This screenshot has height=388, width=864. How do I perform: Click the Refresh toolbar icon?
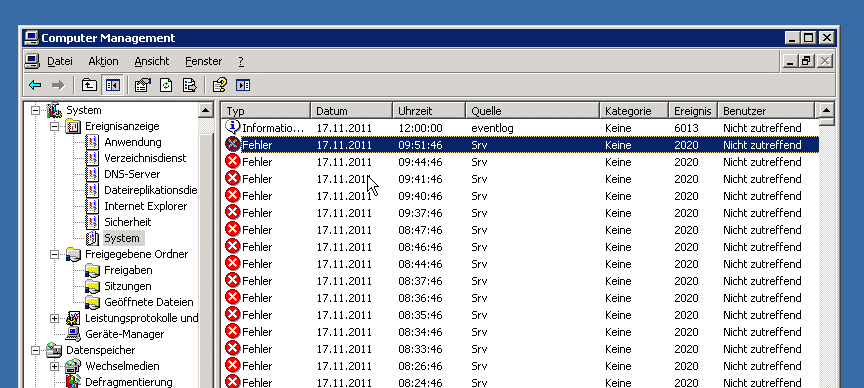(x=166, y=85)
